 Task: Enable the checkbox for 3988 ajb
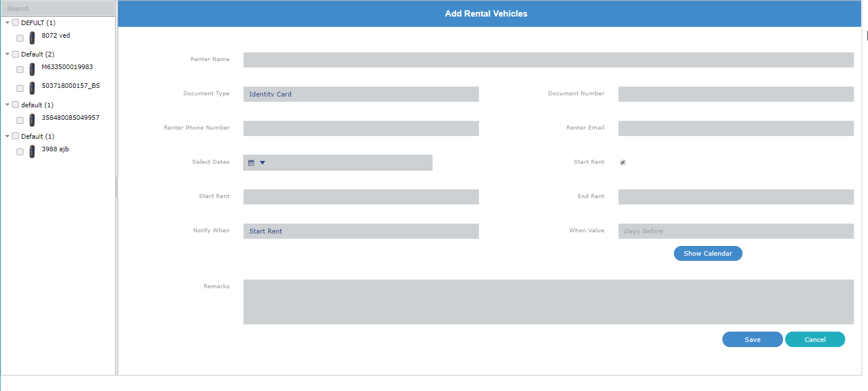click(x=20, y=152)
